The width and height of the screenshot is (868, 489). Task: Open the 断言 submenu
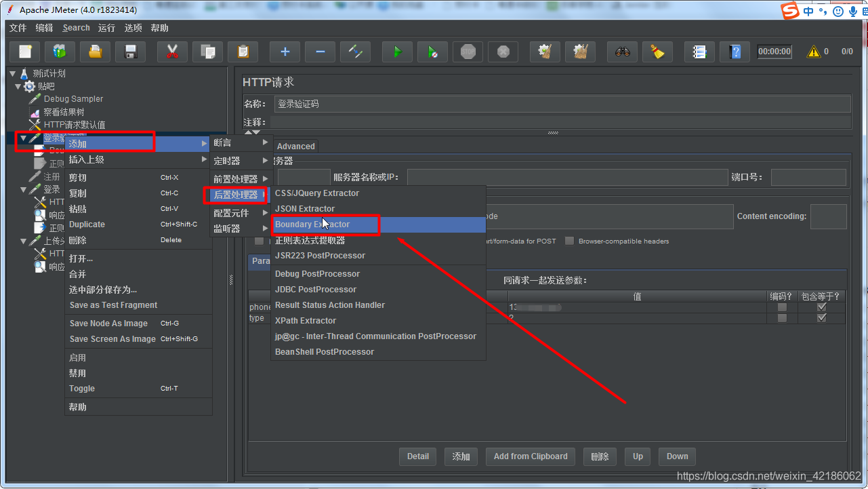pyautogui.click(x=241, y=142)
